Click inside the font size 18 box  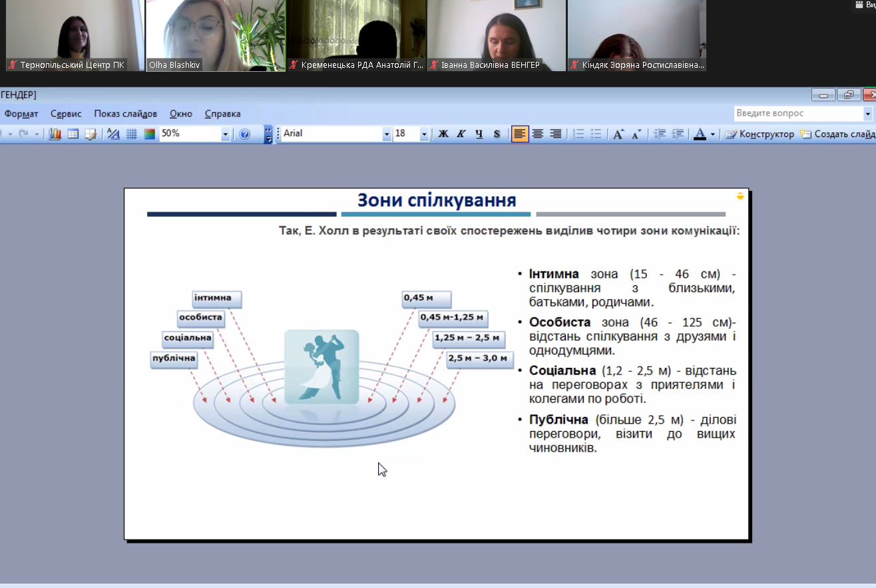point(406,134)
